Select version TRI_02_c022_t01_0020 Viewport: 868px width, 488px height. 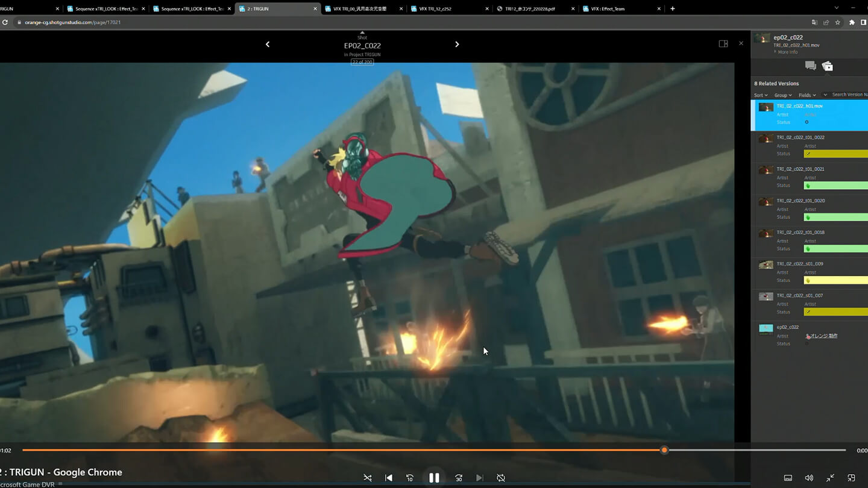tap(810, 210)
